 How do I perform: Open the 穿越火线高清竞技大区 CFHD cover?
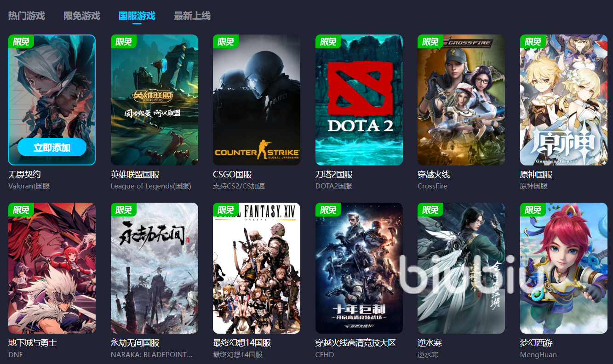point(359,268)
